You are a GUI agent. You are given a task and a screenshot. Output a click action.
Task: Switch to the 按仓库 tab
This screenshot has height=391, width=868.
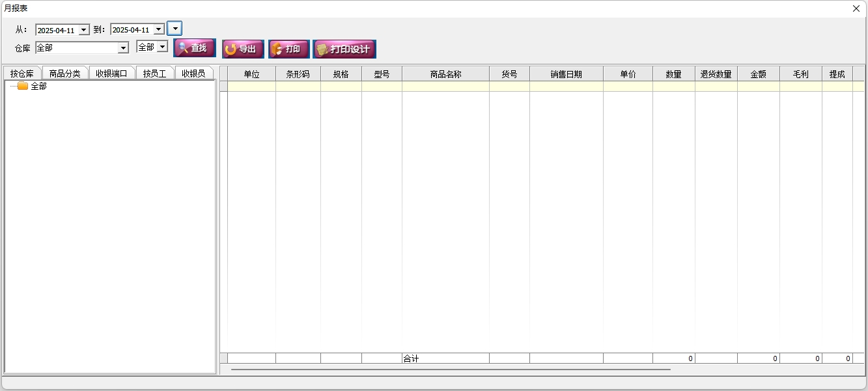(x=22, y=73)
